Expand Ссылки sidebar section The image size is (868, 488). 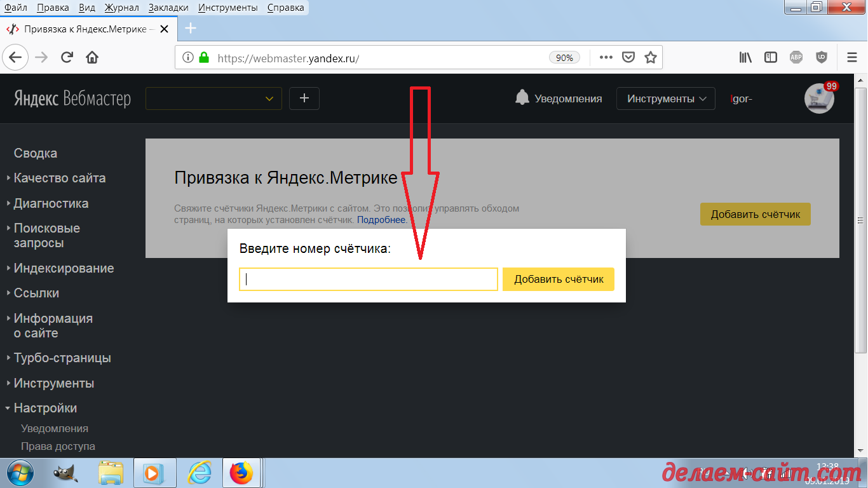(x=36, y=293)
